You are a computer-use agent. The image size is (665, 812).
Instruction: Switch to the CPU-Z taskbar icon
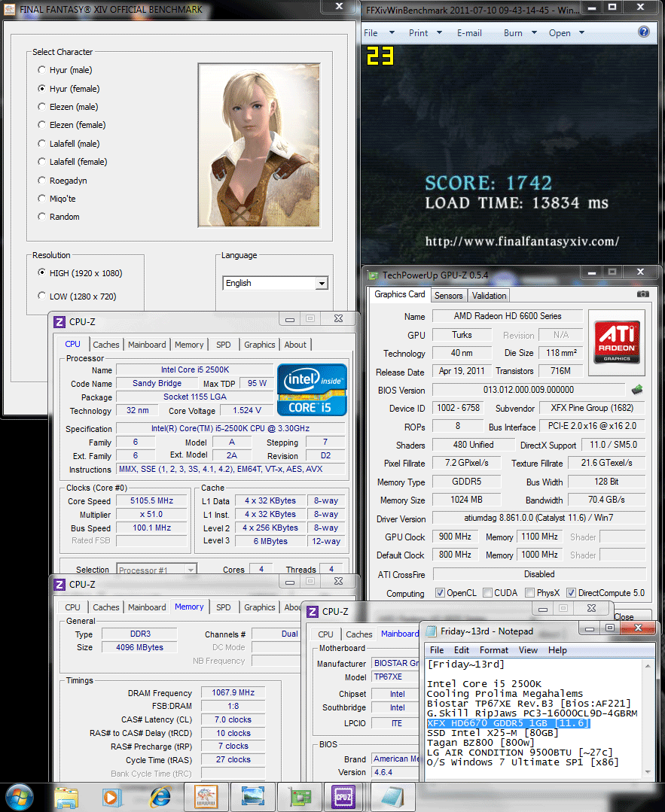[x=343, y=797]
